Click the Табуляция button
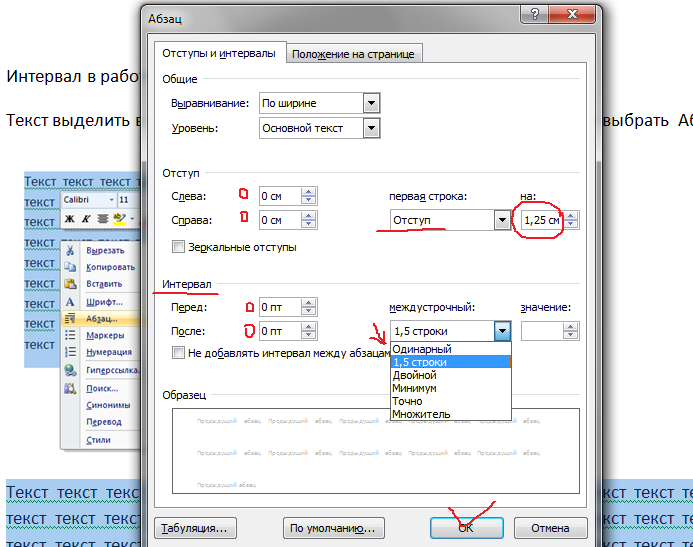This screenshot has width=693, height=547. [195, 528]
